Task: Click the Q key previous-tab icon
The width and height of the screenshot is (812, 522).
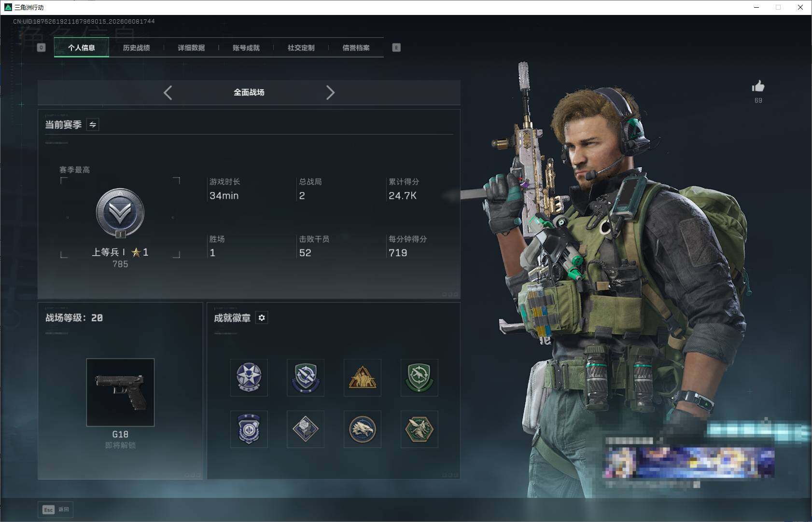Action: [x=42, y=48]
